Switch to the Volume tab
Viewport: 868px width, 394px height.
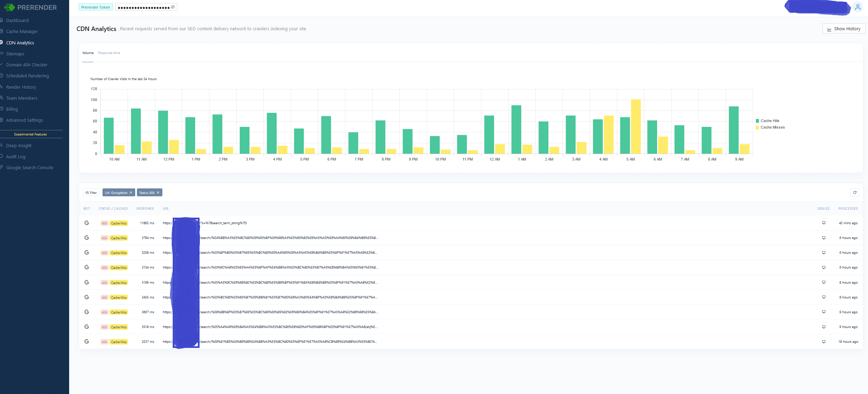click(88, 53)
